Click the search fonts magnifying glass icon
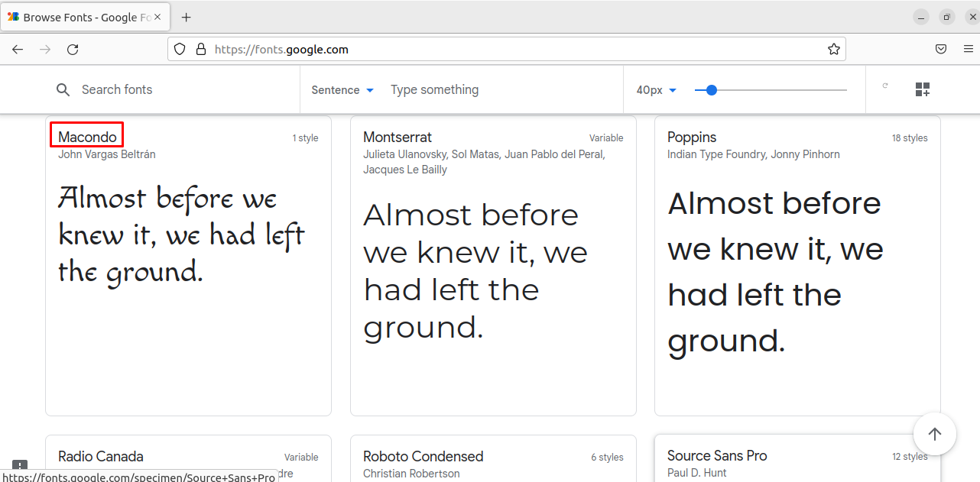Viewport: 980px width, 482px height. pyautogui.click(x=63, y=89)
